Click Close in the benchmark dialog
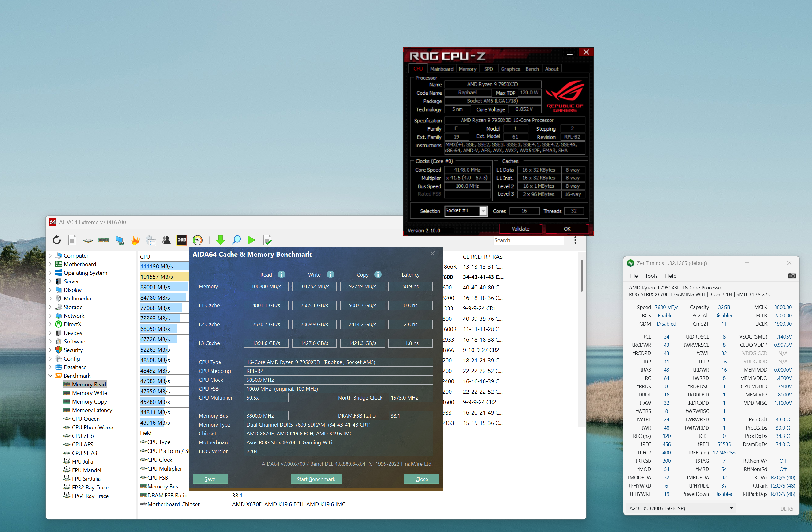Image resolution: width=812 pixels, height=532 pixels. 421,479
